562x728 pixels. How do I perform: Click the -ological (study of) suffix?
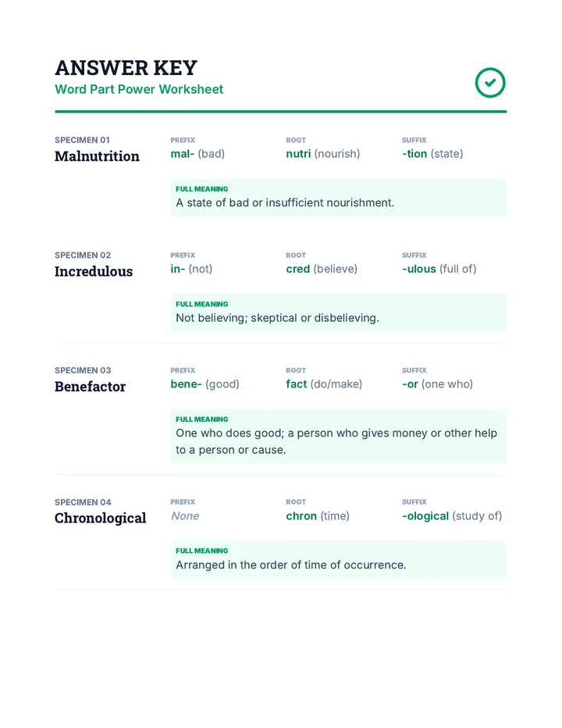[x=452, y=516]
